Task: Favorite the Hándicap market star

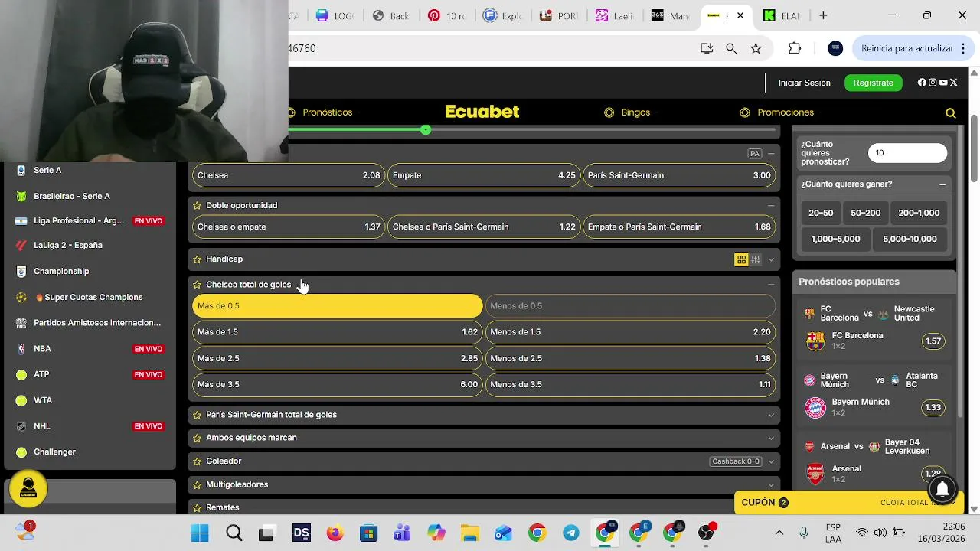Action: pyautogui.click(x=197, y=259)
